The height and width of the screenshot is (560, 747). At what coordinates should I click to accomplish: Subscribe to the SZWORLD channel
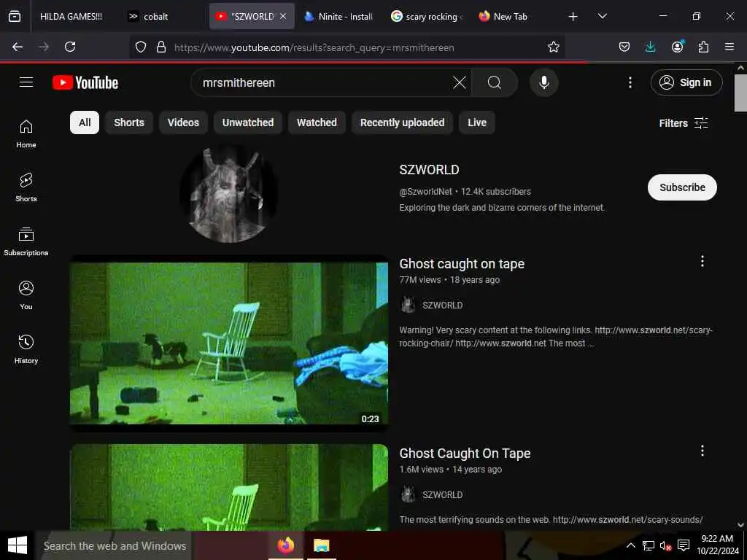pyautogui.click(x=682, y=187)
